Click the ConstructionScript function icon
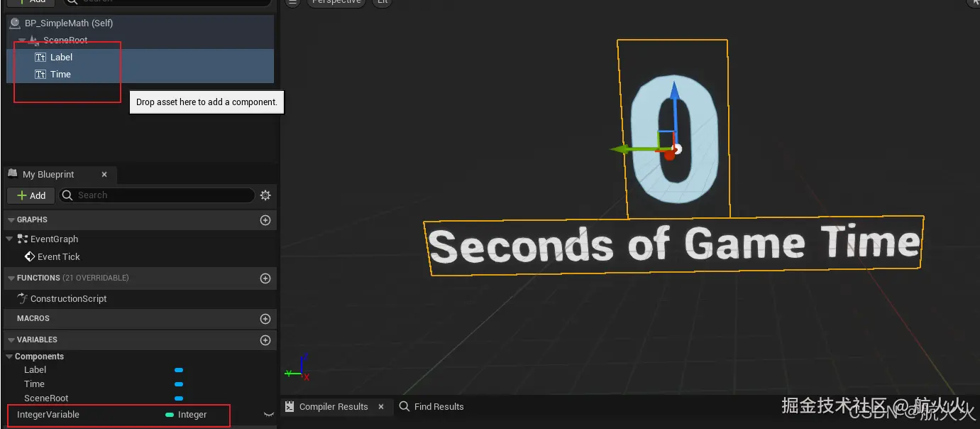Viewport: 980px width, 429px height. 22,298
